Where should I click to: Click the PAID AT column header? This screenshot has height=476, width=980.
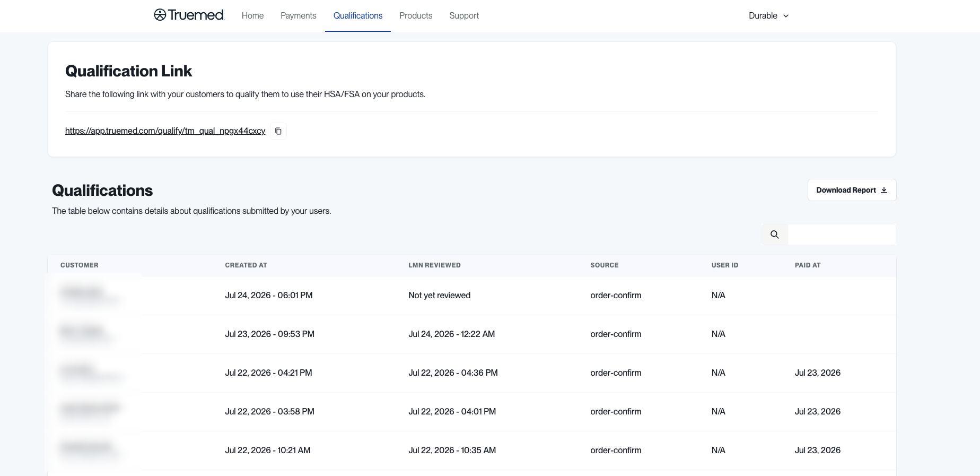tap(808, 265)
